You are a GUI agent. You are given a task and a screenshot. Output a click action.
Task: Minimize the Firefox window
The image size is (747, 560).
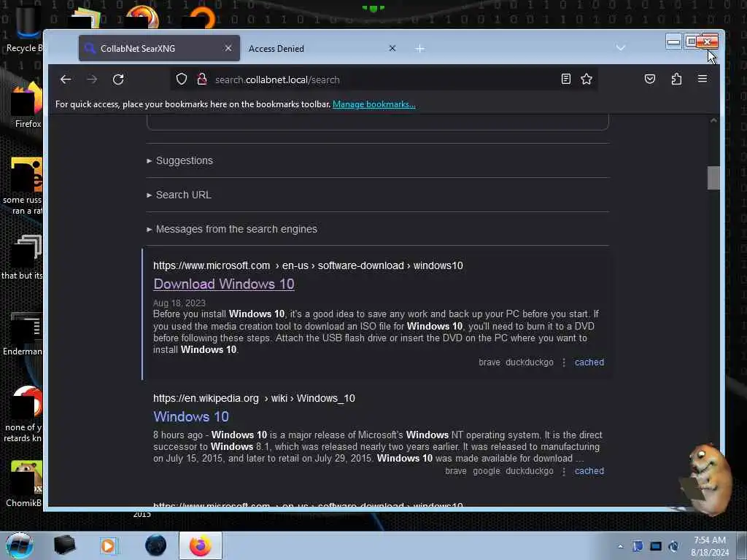tap(673, 42)
